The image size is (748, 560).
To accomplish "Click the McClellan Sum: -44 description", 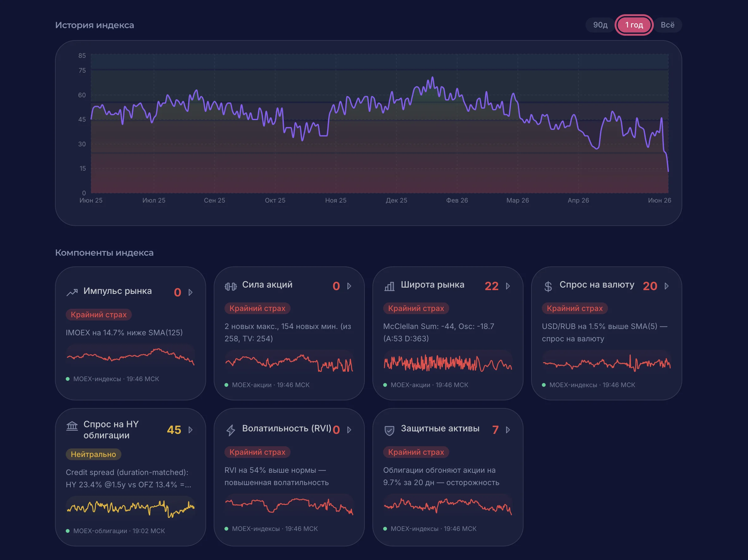I will 438,332.
